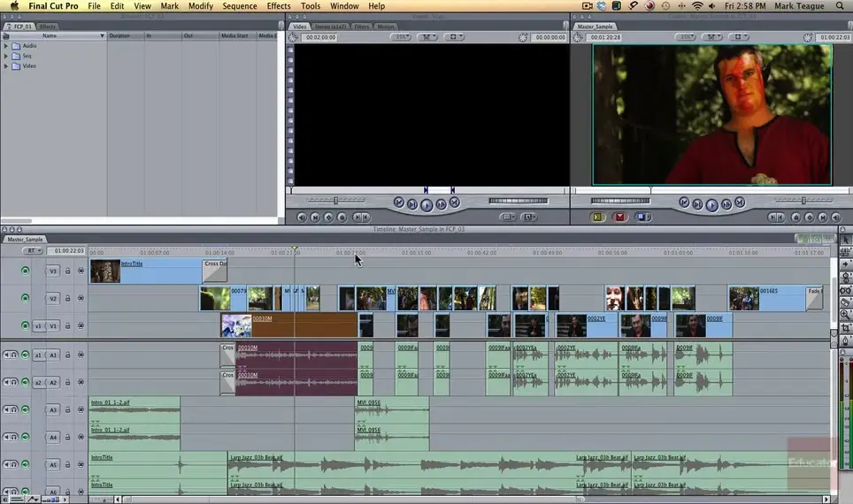Click the Duration column header in the Browser

coord(125,35)
